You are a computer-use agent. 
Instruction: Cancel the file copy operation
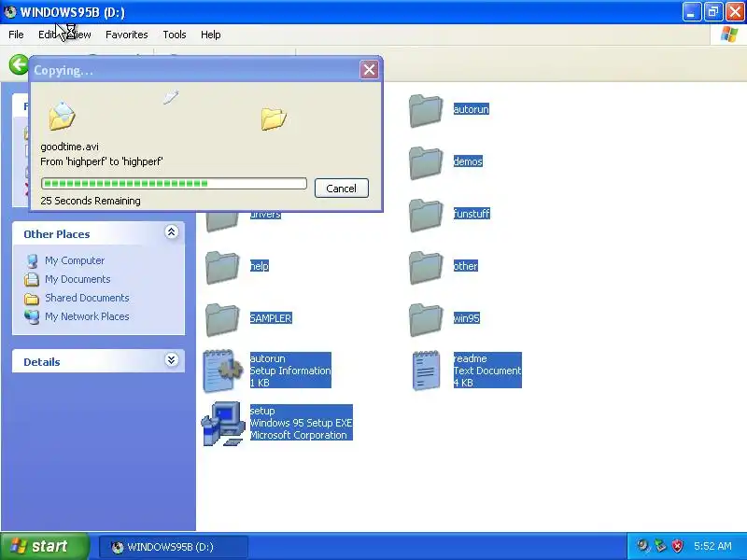[x=342, y=189]
